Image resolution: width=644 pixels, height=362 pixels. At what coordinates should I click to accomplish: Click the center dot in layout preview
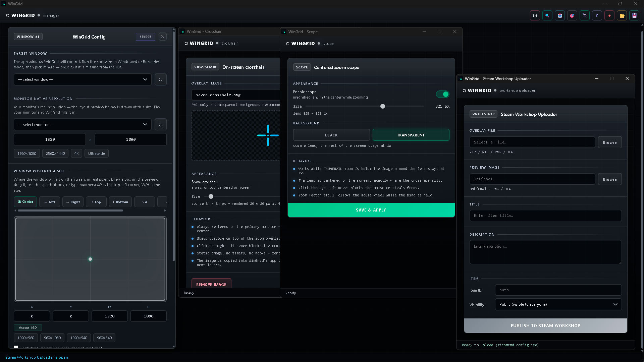[90, 259]
